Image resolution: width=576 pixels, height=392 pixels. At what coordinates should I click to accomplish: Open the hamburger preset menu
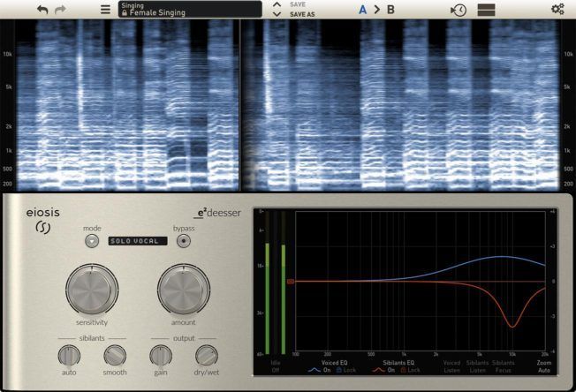105,9
